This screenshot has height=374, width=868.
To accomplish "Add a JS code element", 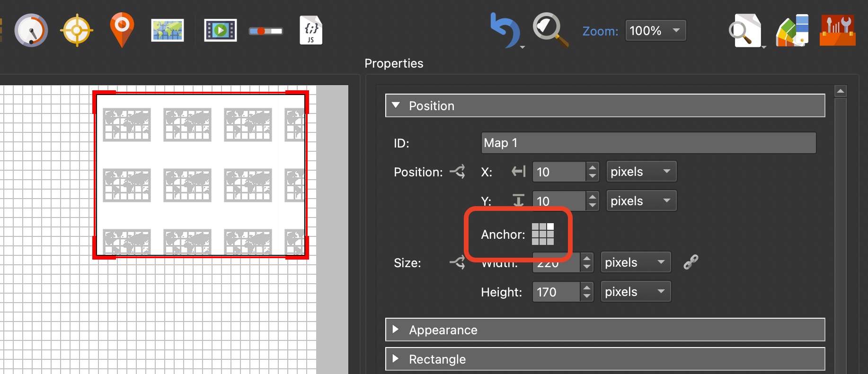I will click(311, 31).
